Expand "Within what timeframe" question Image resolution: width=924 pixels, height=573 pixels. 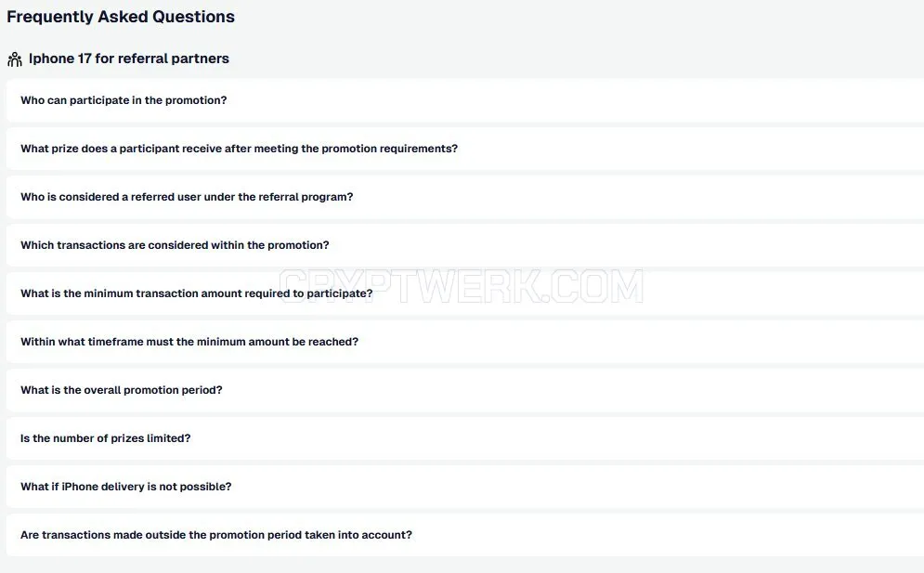465,342
